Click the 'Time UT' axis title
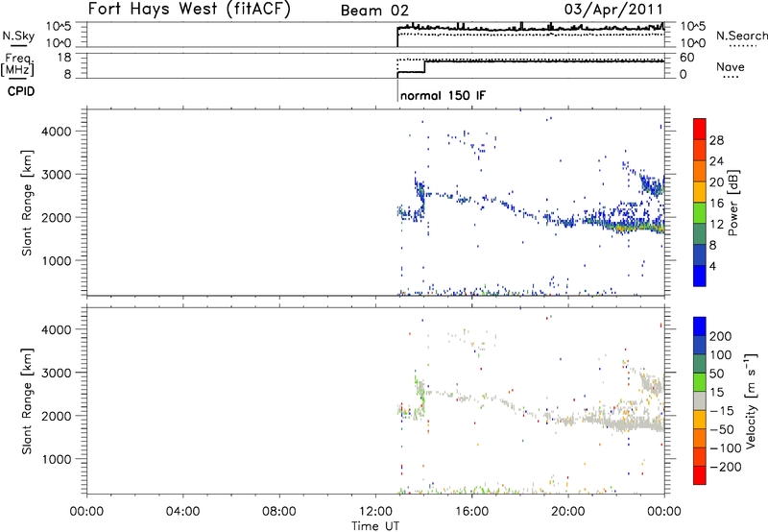This screenshot has width=768, height=532. (x=375, y=526)
